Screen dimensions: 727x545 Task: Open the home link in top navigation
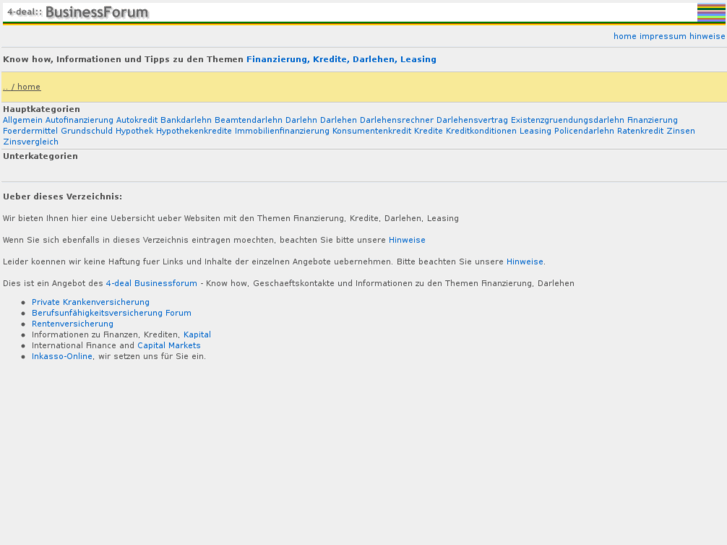625,36
